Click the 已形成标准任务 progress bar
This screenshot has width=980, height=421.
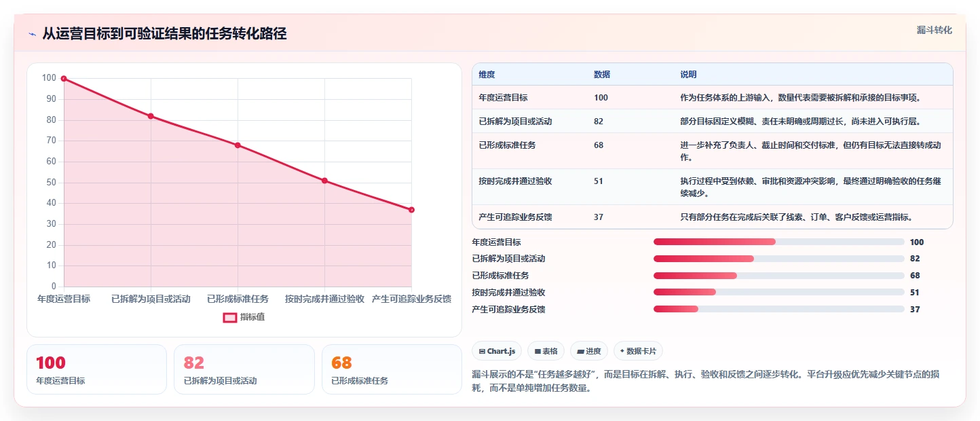click(778, 276)
